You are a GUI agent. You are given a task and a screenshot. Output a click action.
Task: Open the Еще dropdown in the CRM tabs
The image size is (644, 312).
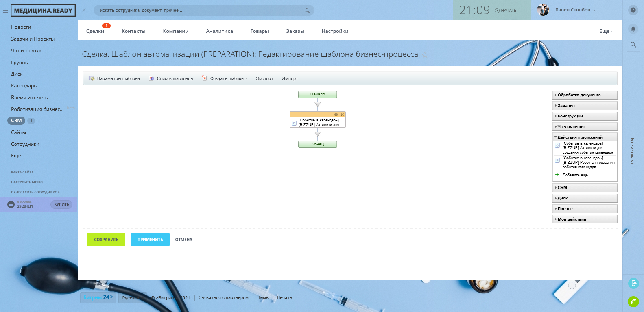[x=605, y=31]
